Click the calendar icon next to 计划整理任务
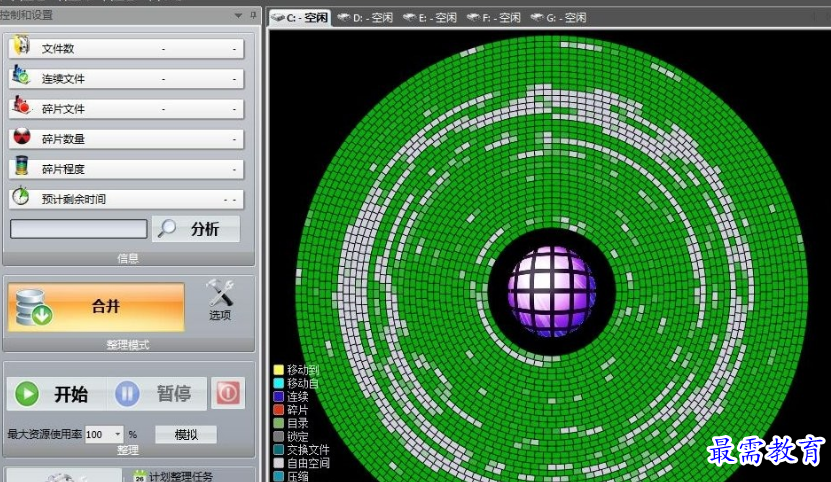 (x=139, y=477)
